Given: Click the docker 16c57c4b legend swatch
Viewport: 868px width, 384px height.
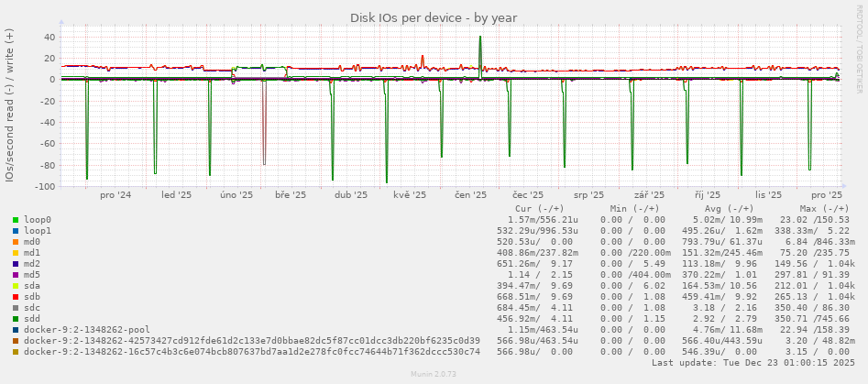Looking at the screenshot, I should [x=16, y=352].
